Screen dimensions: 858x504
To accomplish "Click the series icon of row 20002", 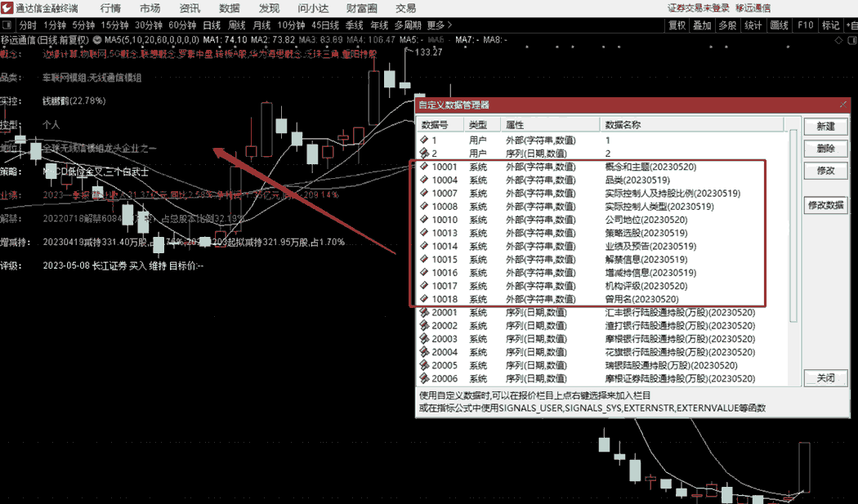I will pos(424,325).
